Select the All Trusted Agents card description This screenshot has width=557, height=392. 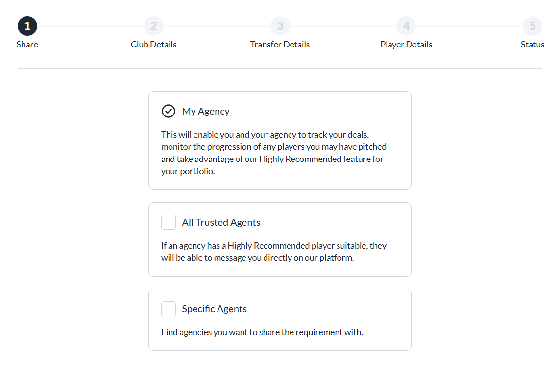[x=273, y=252]
